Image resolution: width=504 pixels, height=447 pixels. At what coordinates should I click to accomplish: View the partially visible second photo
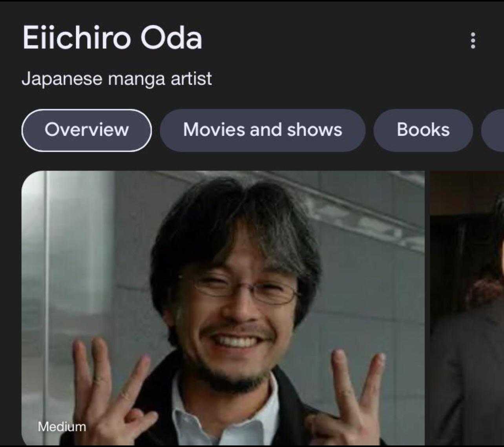click(467, 308)
